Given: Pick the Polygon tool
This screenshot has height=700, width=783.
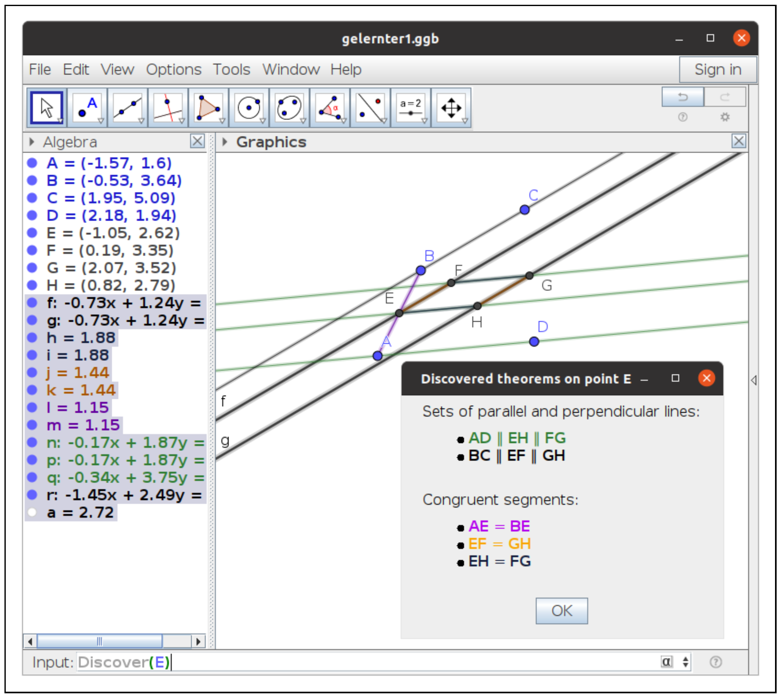Looking at the screenshot, I should click(x=208, y=108).
